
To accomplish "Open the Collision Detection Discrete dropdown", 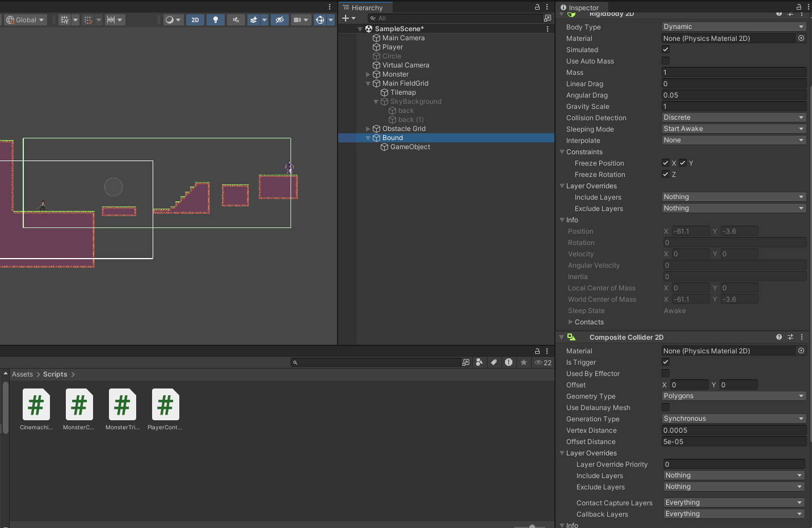I will (x=734, y=117).
